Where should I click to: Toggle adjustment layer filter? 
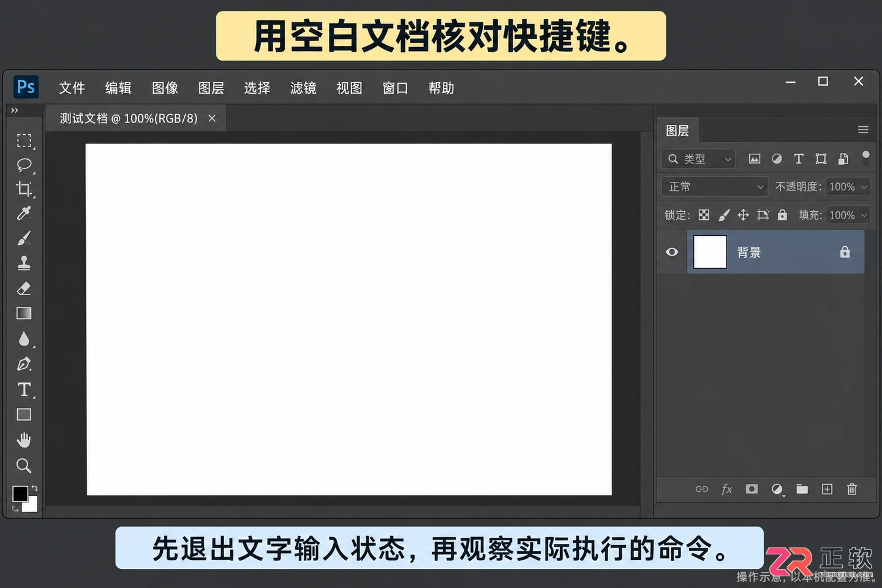pos(777,159)
